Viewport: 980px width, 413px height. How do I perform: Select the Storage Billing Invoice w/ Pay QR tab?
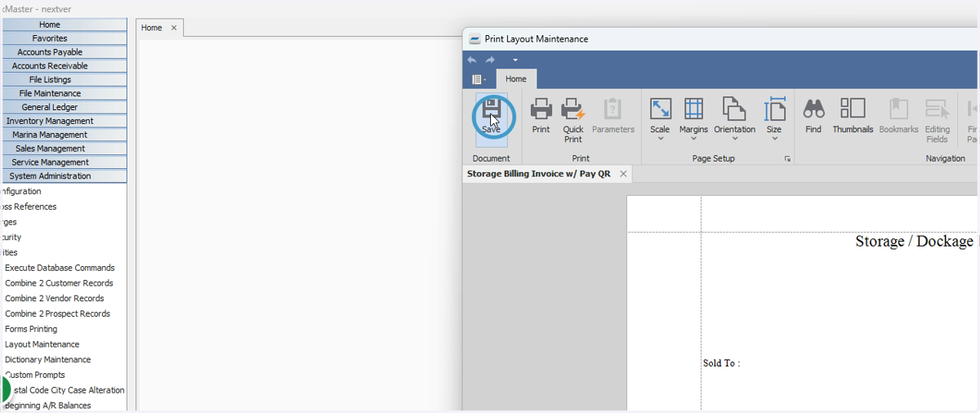538,174
